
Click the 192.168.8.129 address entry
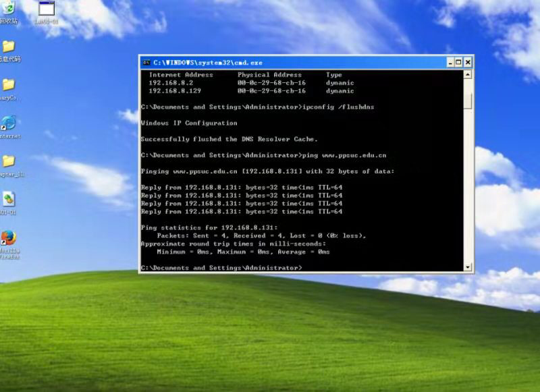(x=175, y=91)
